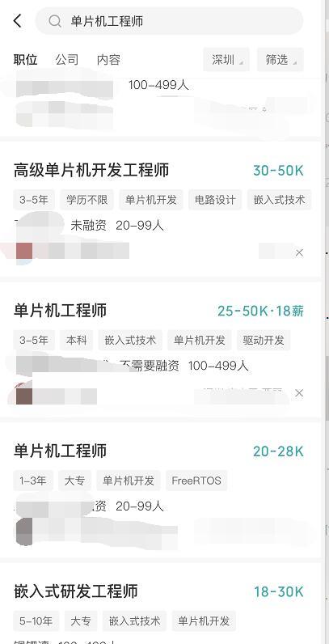Screen dimensions: 329x644
Task: Click the recruiter avatar under 30-50K job
Action: point(23,251)
